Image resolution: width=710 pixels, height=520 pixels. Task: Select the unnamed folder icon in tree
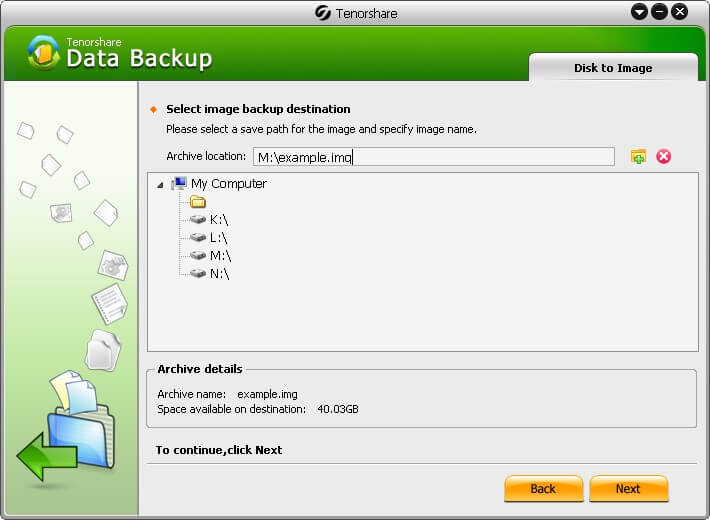coord(198,202)
